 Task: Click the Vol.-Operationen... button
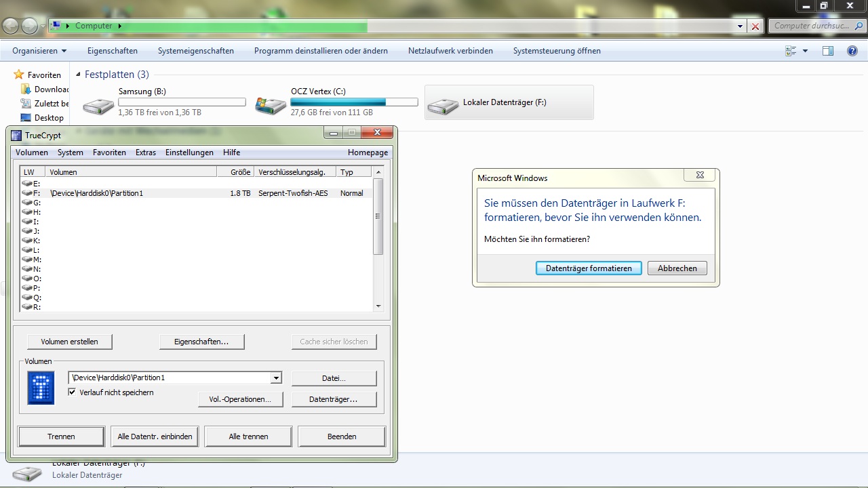tap(240, 399)
